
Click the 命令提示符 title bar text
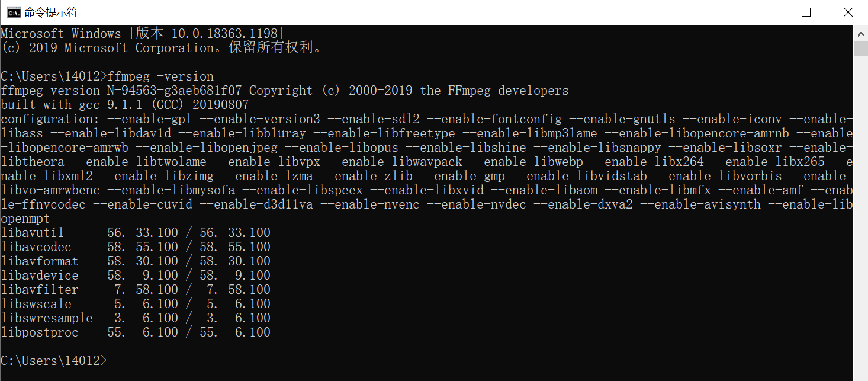coord(51,12)
